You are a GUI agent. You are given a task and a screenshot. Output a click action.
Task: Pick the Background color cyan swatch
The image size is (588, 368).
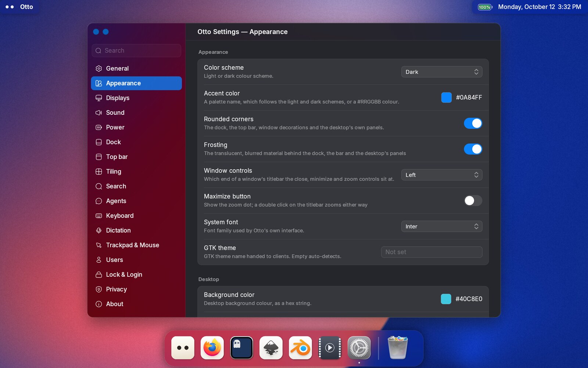click(x=446, y=299)
